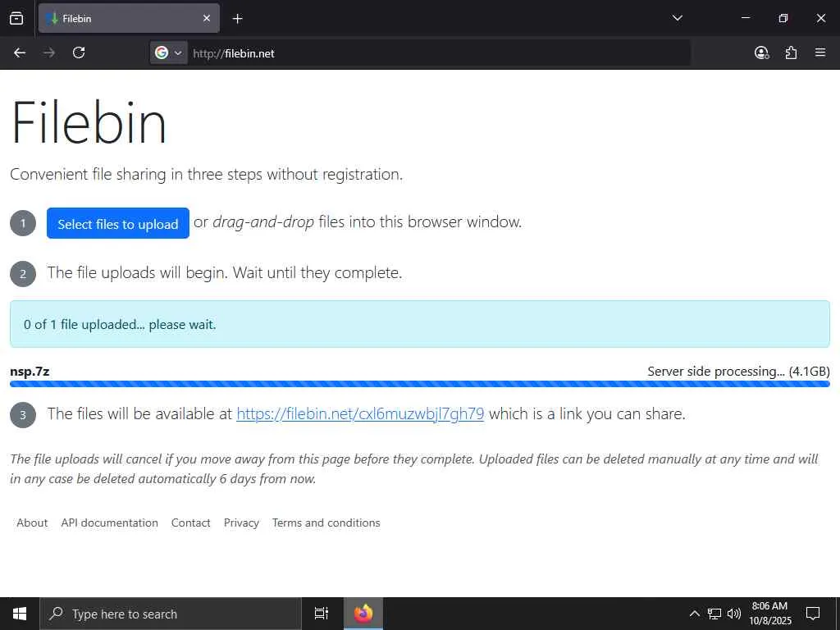
Task: Open the taskbar clock and date
Action: [769, 614]
